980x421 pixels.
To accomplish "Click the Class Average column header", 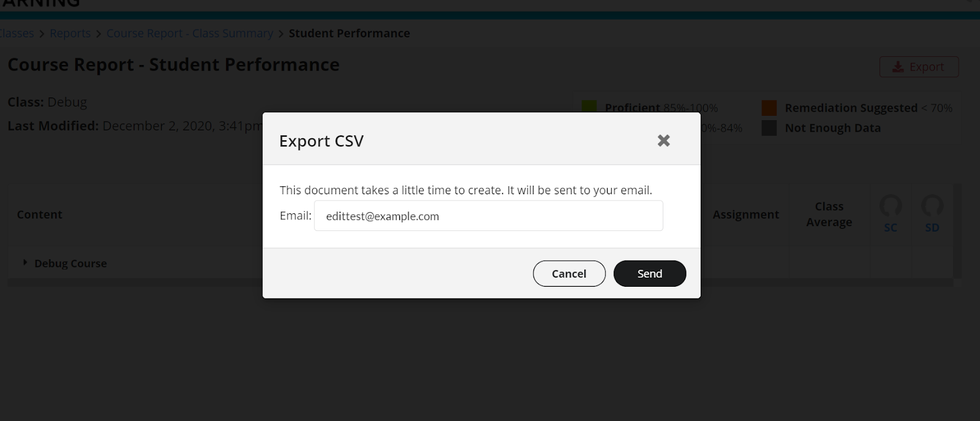I will (x=829, y=214).
